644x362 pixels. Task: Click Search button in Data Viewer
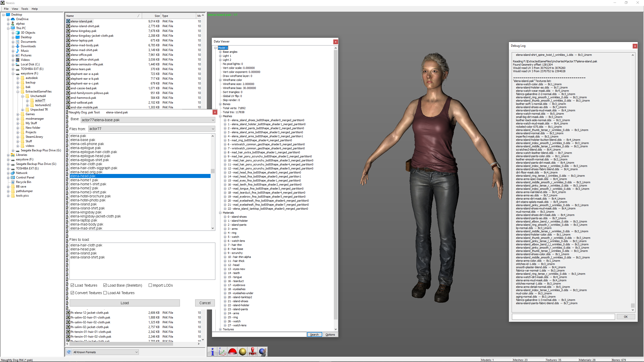(x=314, y=335)
